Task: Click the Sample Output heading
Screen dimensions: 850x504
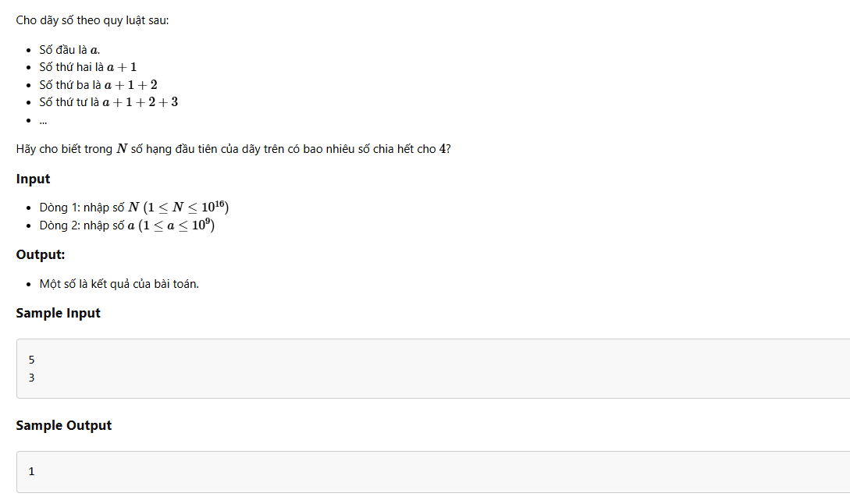Action: pyautogui.click(x=63, y=425)
